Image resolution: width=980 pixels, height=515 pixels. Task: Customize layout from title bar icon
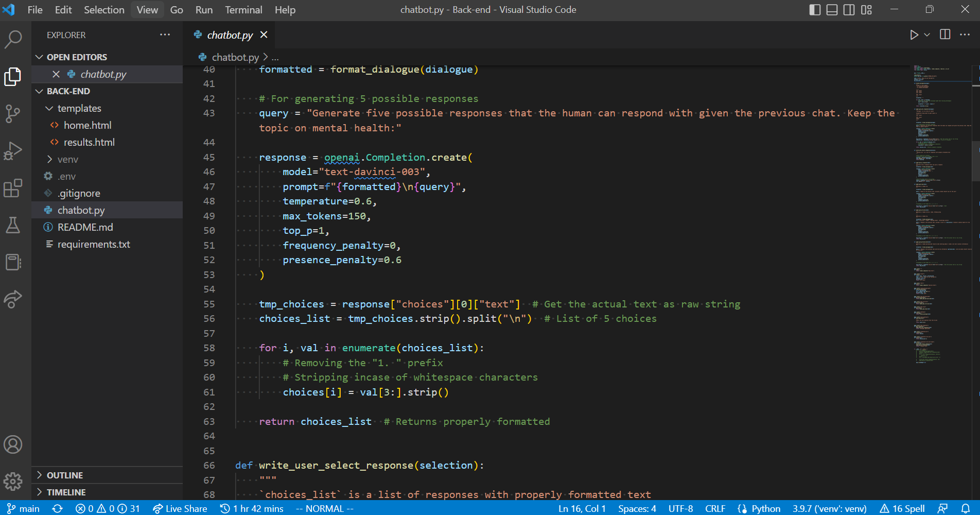[x=867, y=10]
